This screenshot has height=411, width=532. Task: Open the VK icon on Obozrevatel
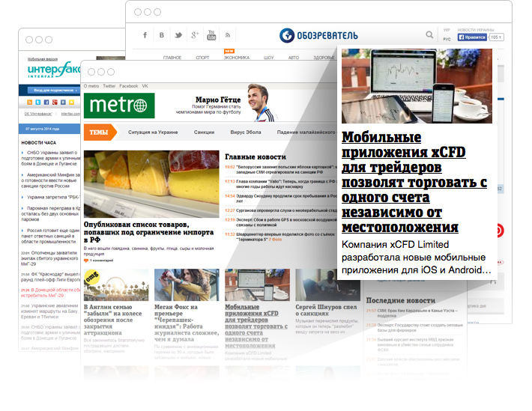click(x=162, y=35)
